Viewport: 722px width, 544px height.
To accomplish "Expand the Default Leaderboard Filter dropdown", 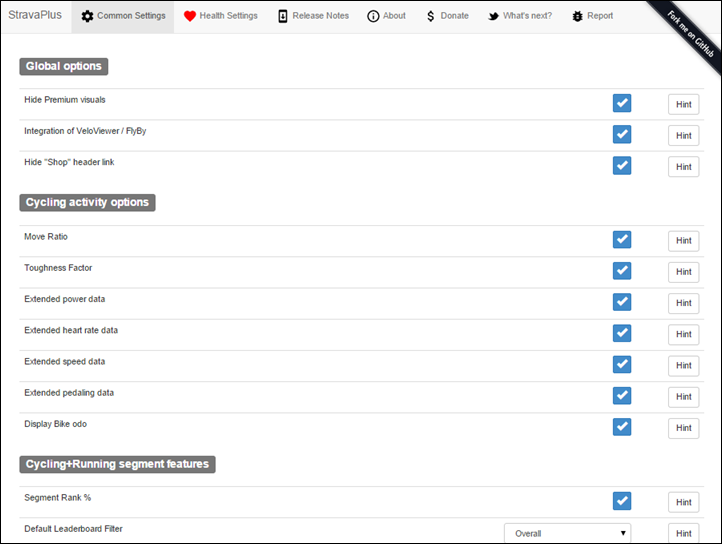I will tap(567, 533).
